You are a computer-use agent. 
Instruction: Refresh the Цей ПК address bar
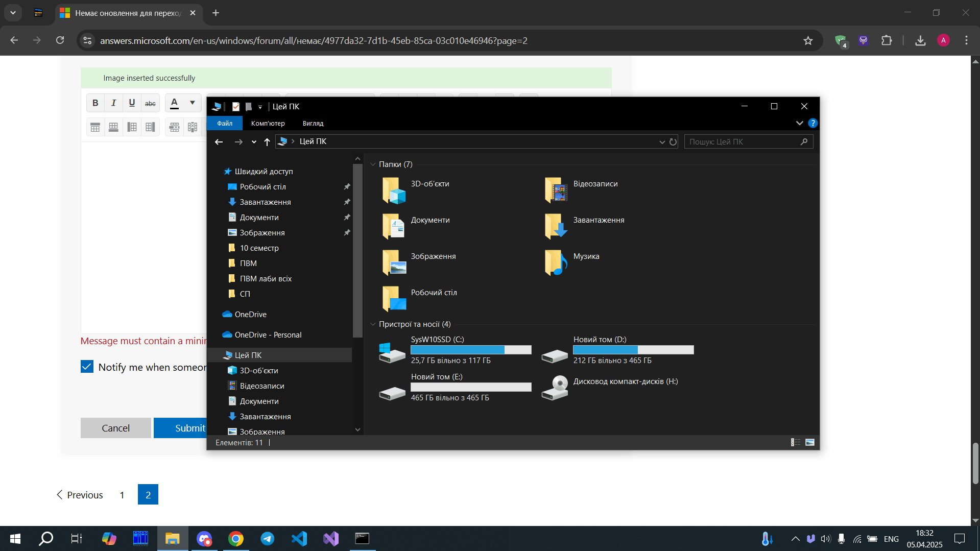pos(673,142)
